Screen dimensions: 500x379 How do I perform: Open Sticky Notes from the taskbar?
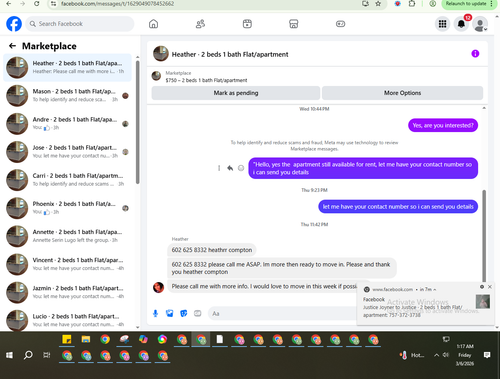pyautogui.click(x=67, y=339)
